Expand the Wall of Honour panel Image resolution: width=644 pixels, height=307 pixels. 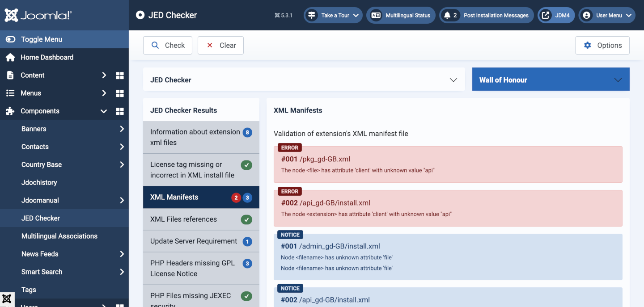point(551,80)
